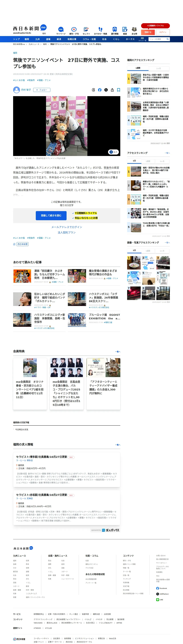Switch 福岡のアクセスランキング to 1ヶ月 tab
The width and height of the screenshot is (183, 644).
click(159, 68)
